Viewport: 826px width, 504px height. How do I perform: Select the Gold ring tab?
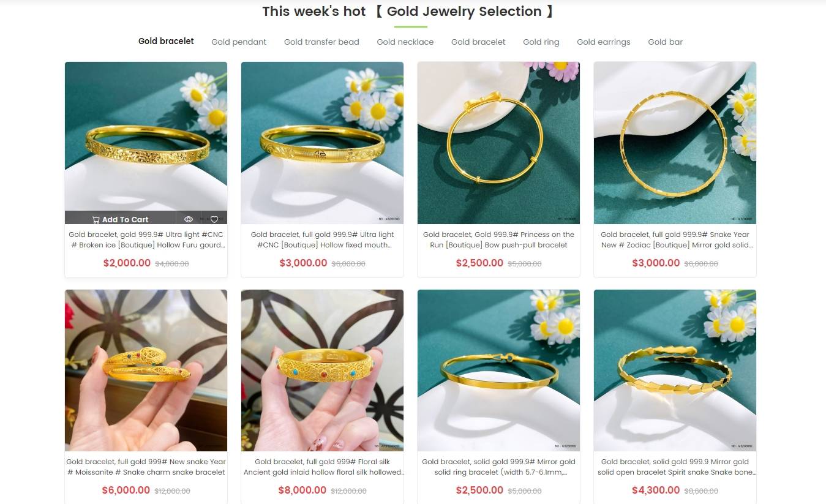(x=541, y=42)
